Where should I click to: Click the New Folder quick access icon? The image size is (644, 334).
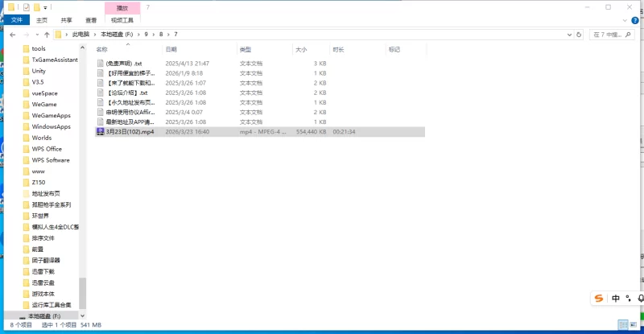point(36,7)
